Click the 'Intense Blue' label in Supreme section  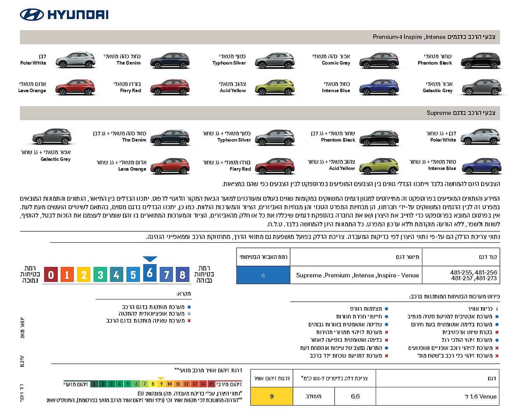pyautogui.click(x=442, y=168)
